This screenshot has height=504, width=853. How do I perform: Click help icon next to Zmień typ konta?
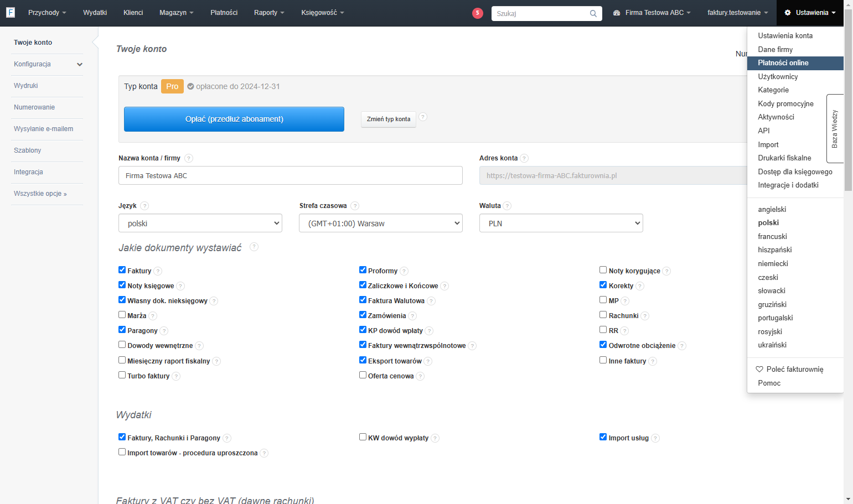(x=423, y=117)
